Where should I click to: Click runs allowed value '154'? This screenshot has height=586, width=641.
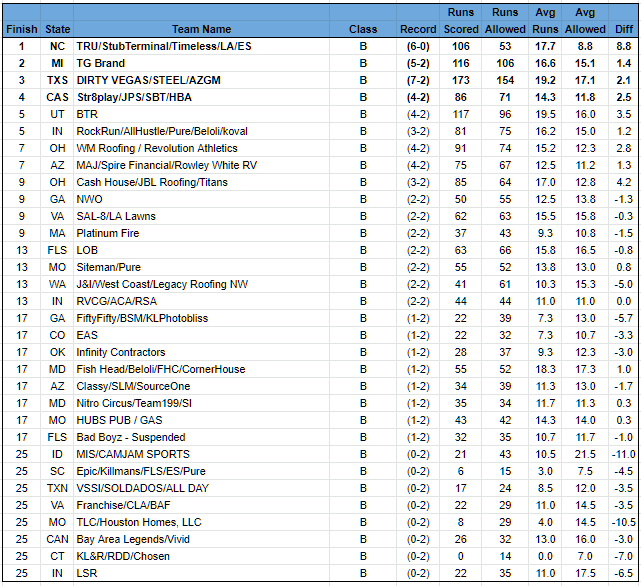tap(505, 80)
